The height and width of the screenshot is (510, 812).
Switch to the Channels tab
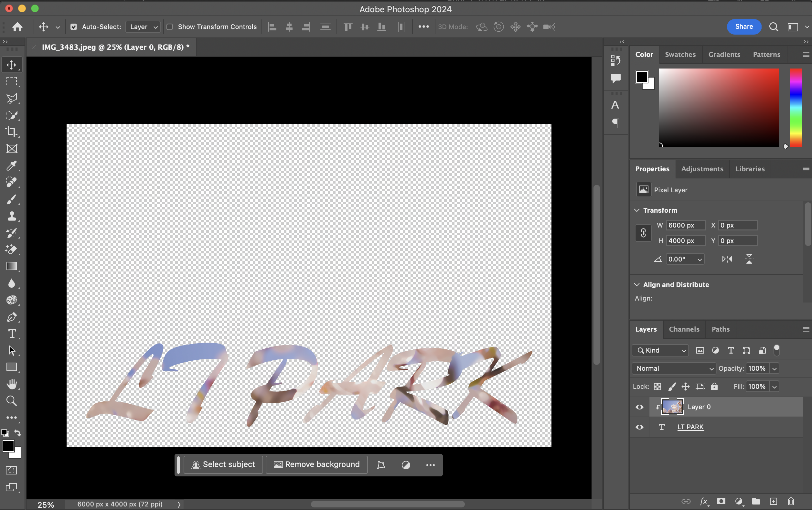click(684, 329)
